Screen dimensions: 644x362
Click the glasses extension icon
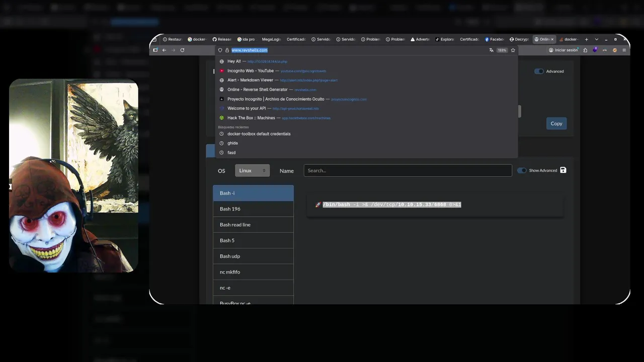605,50
